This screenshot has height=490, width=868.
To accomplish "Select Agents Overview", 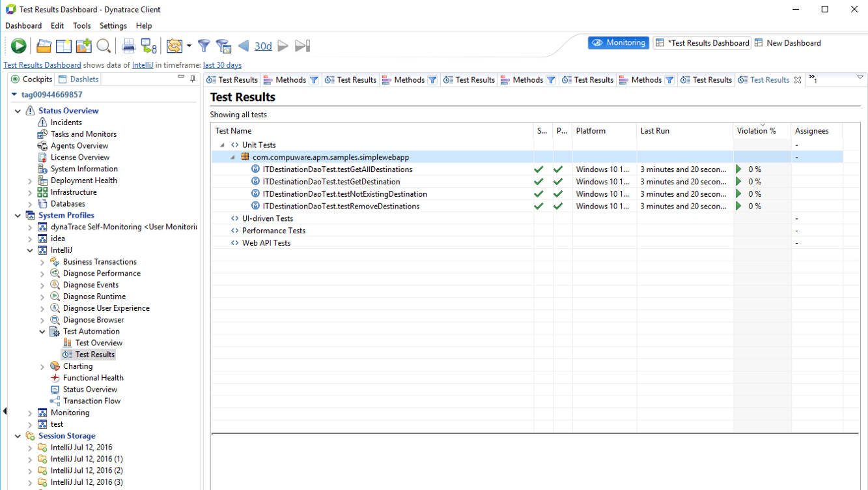I will [79, 146].
